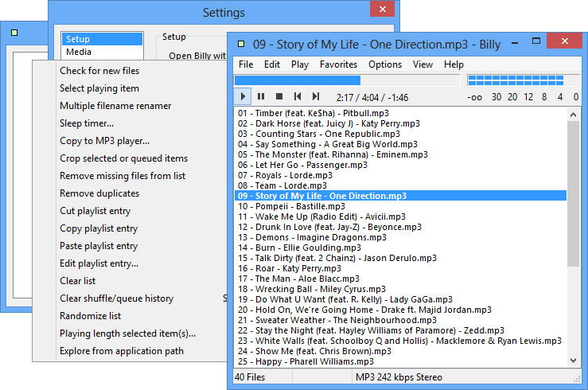Choose Select playing item
The height and width of the screenshot is (390, 588).
[x=99, y=88]
